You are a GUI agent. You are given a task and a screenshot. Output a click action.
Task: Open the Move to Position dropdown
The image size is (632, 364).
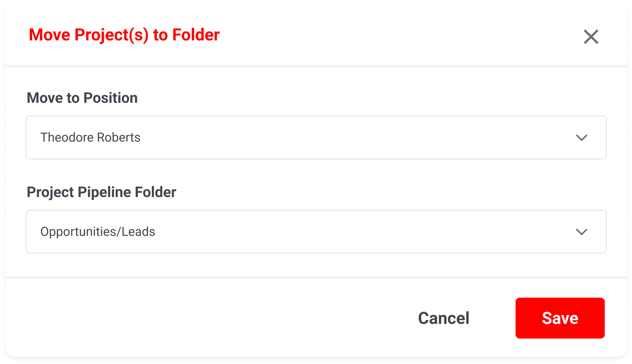coord(316,137)
